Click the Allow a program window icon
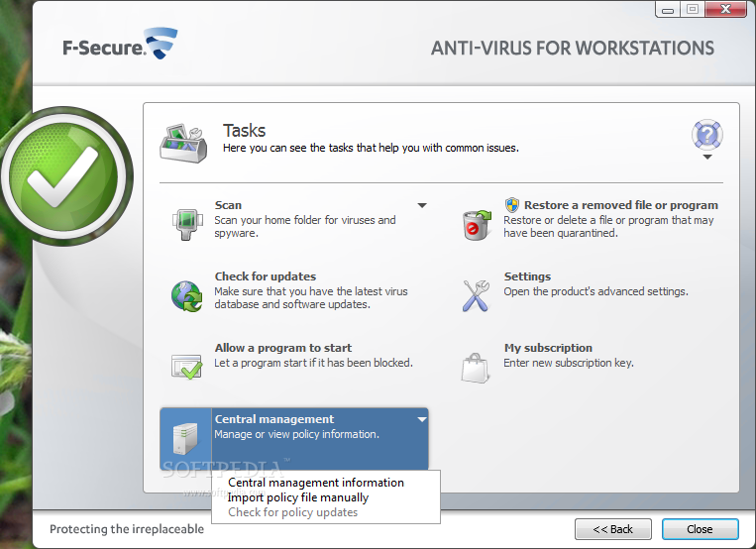Viewport: 756px width, 549px height. click(x=187, y=367)
